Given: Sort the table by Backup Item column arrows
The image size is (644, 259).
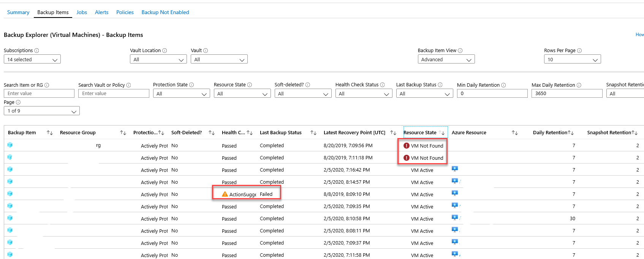Looking at the screenshot, I should 50,133.
